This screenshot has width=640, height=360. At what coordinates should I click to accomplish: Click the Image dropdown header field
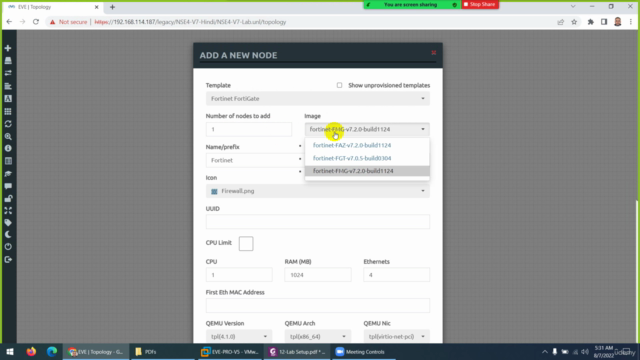tap(367, 129)
